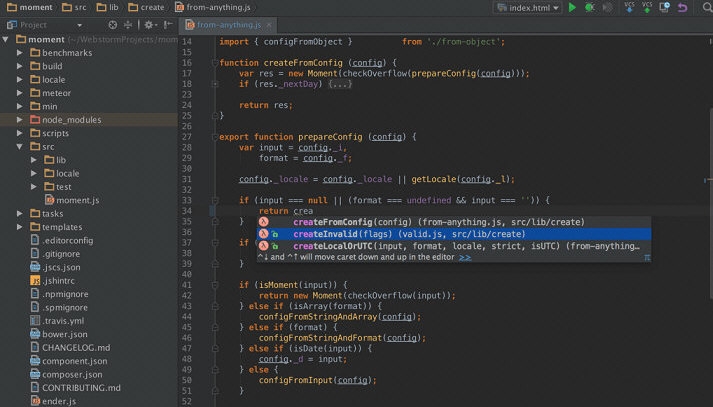
Task: Click the fold marker on line 27
Action: [x=215, y=137]
